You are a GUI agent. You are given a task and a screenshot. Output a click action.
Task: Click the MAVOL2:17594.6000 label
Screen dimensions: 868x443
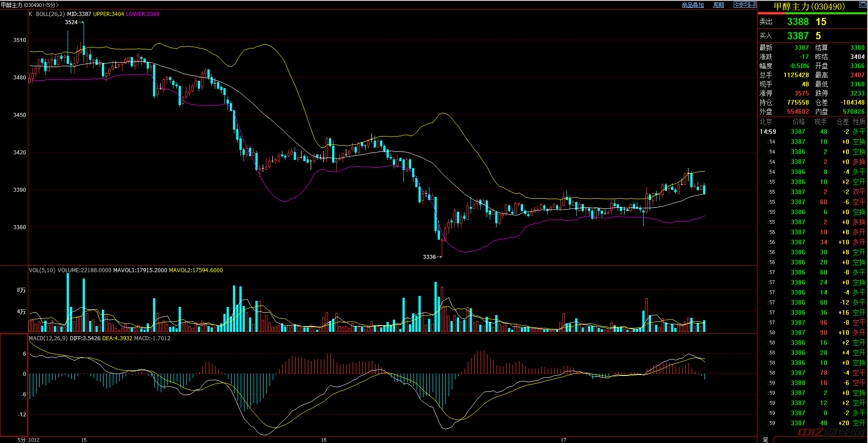coord(196,270)
